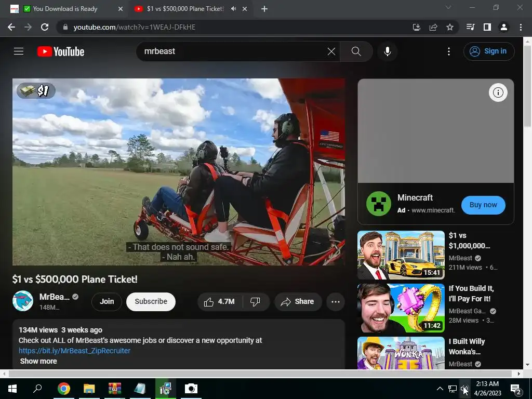Open the network tray icon

point(453,389)
